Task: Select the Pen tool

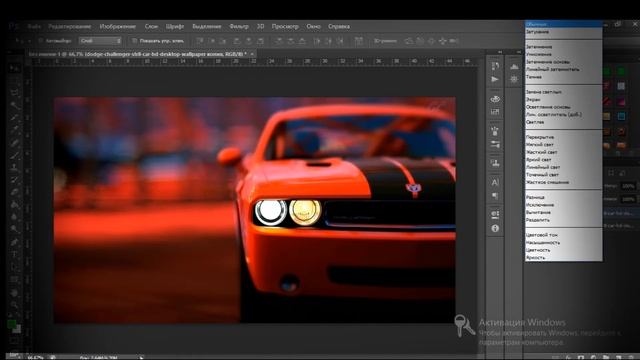Action: [15, 242]
